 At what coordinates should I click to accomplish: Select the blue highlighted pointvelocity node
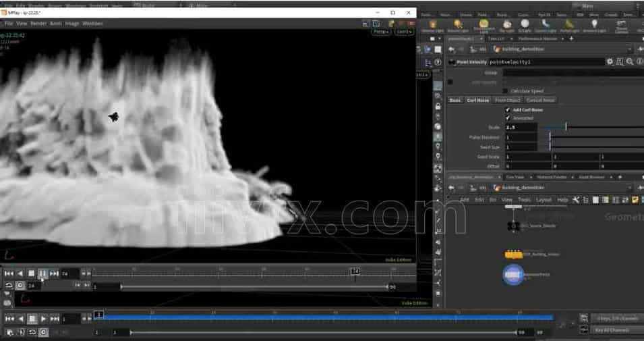(513, 275)
